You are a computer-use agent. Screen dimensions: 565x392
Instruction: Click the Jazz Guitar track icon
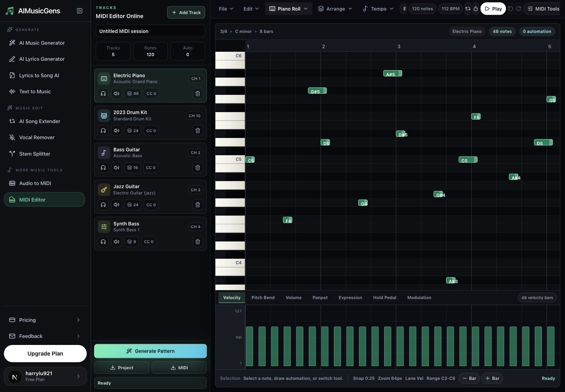coord(104,190)
